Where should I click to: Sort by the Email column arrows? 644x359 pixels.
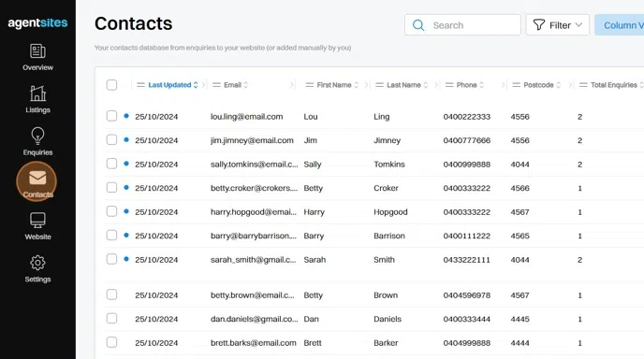245,85
